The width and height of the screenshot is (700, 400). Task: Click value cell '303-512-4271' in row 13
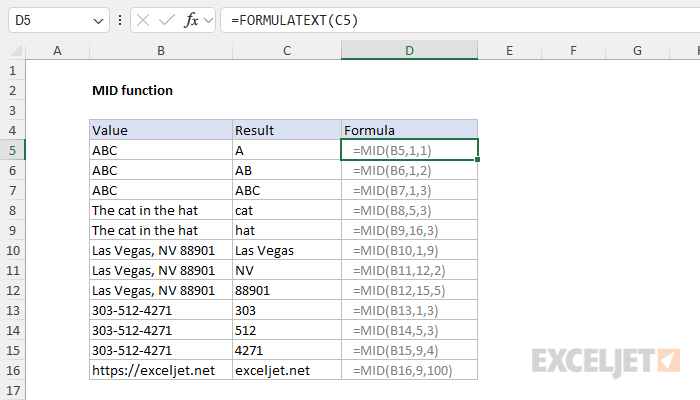[x=161, y=310]
